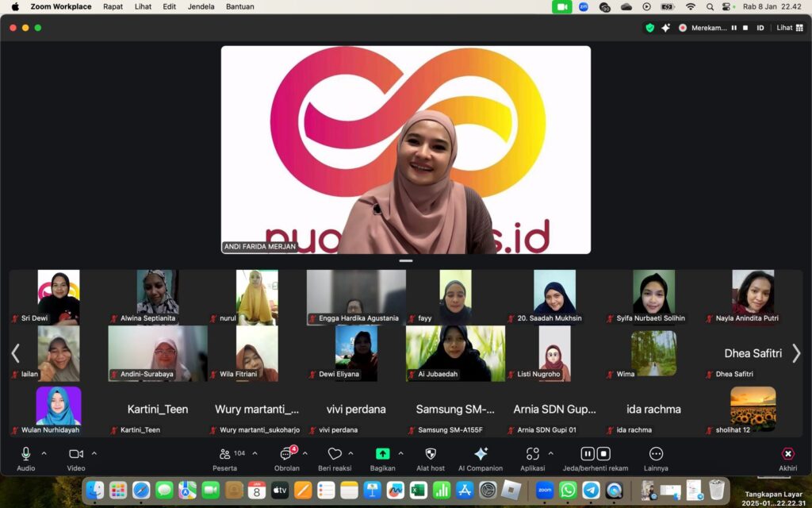The image size is (812, 508).
Task: Click the top-bar AI Companion sparkle icon
Action: pos(666,28)
